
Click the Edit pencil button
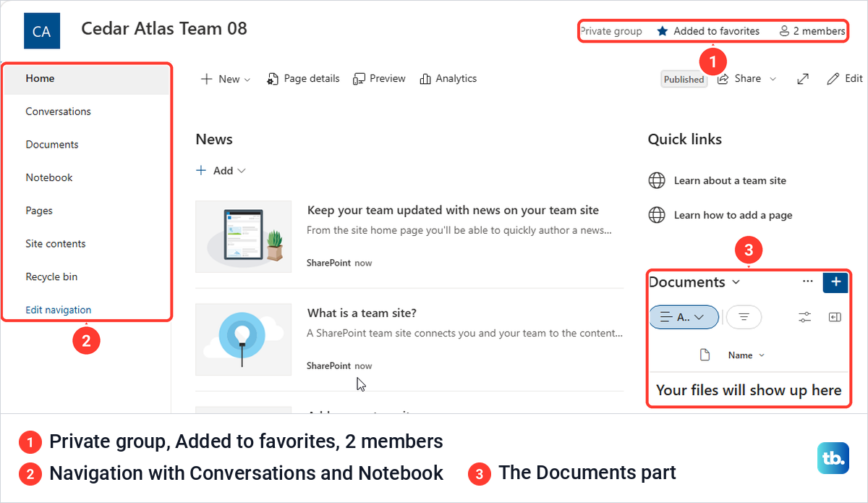845,79
